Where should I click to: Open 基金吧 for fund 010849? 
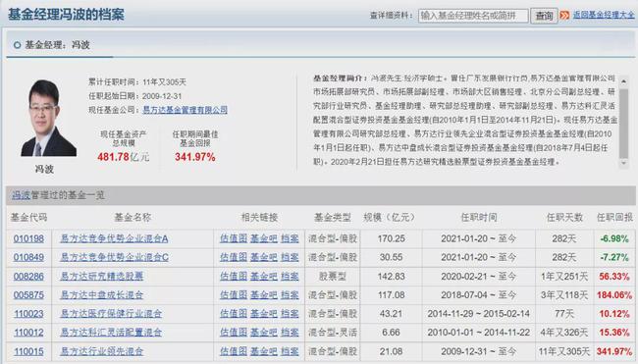(264, 257)
